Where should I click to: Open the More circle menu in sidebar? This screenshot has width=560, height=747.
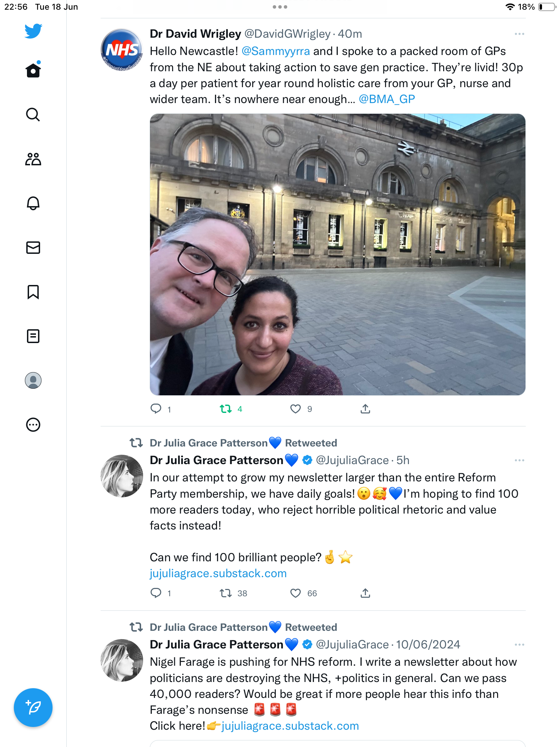(x=33, y=425)
